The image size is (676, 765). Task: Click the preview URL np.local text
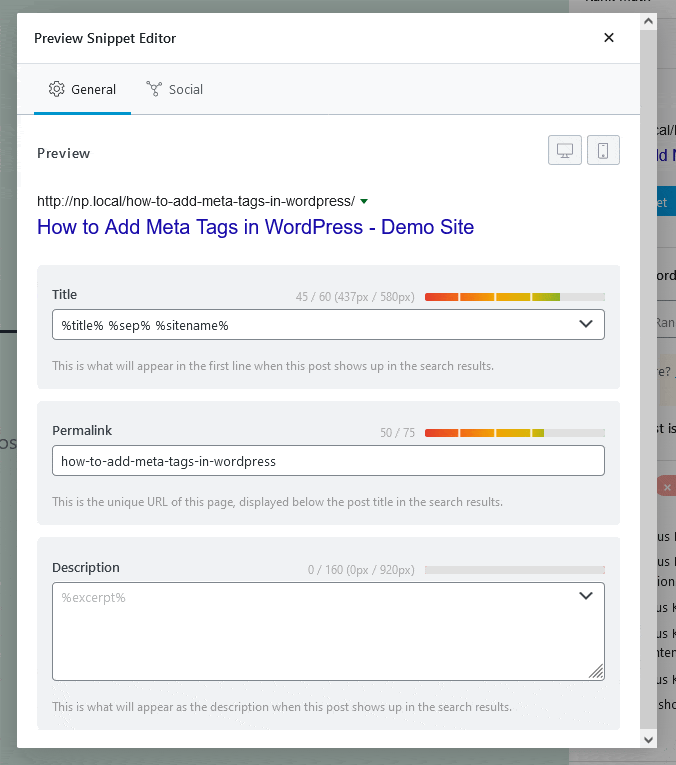(196, 201)
